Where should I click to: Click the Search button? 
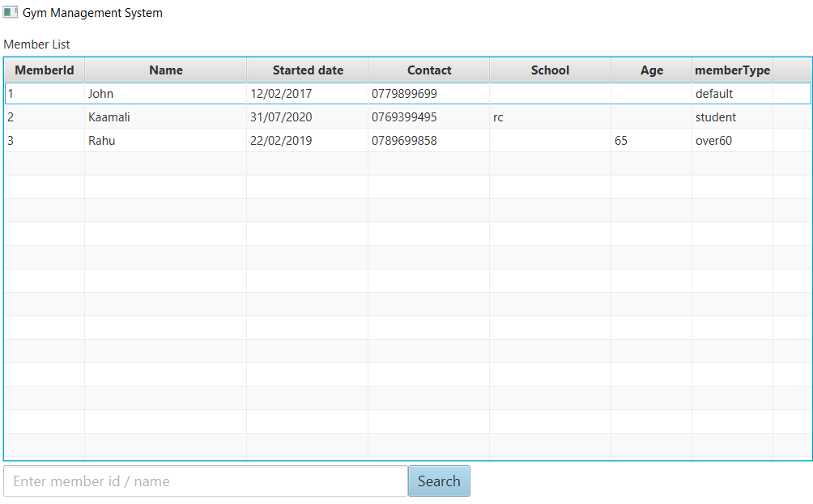[x=439, y=481]
